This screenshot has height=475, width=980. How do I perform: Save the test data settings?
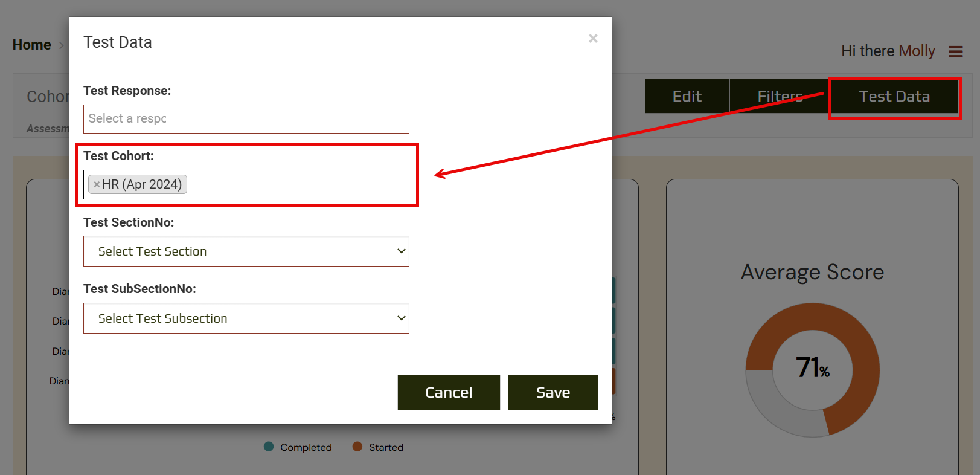tap(552, 393)
